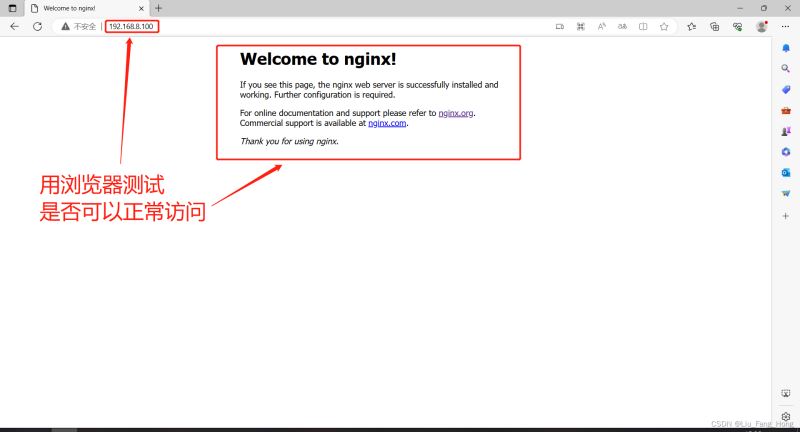Viewport: 800px width, 432px height.
Task: Open the translate page icon
Action: click(622, 27)
